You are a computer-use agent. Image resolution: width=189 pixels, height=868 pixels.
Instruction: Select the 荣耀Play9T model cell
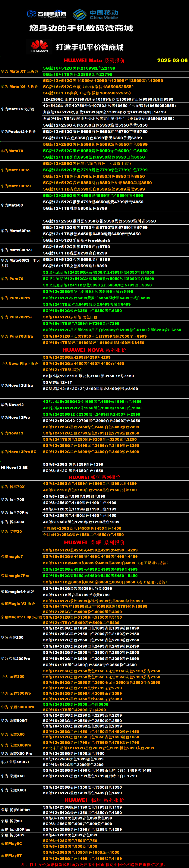tap(21, 855)
